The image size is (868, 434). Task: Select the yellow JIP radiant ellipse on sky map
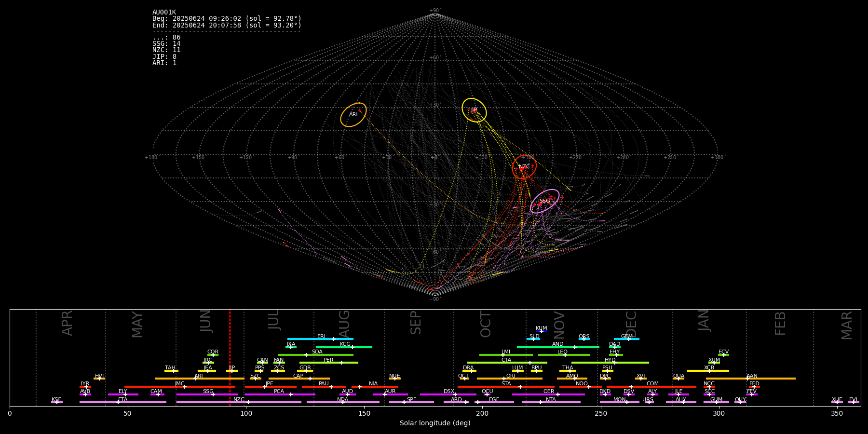[474, 110]
